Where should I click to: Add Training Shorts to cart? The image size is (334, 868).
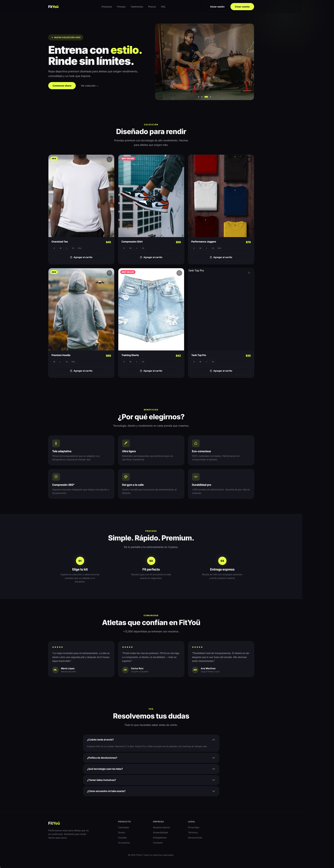[151, 371]
